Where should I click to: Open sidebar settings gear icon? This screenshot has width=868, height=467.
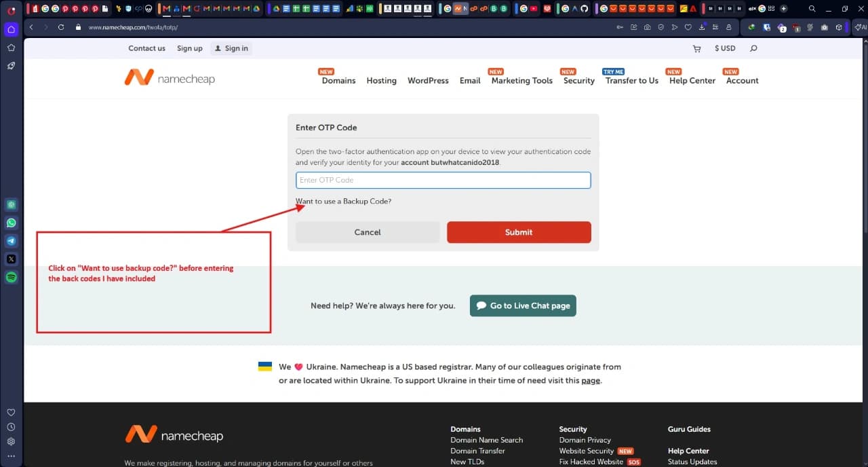click(11, 441)
